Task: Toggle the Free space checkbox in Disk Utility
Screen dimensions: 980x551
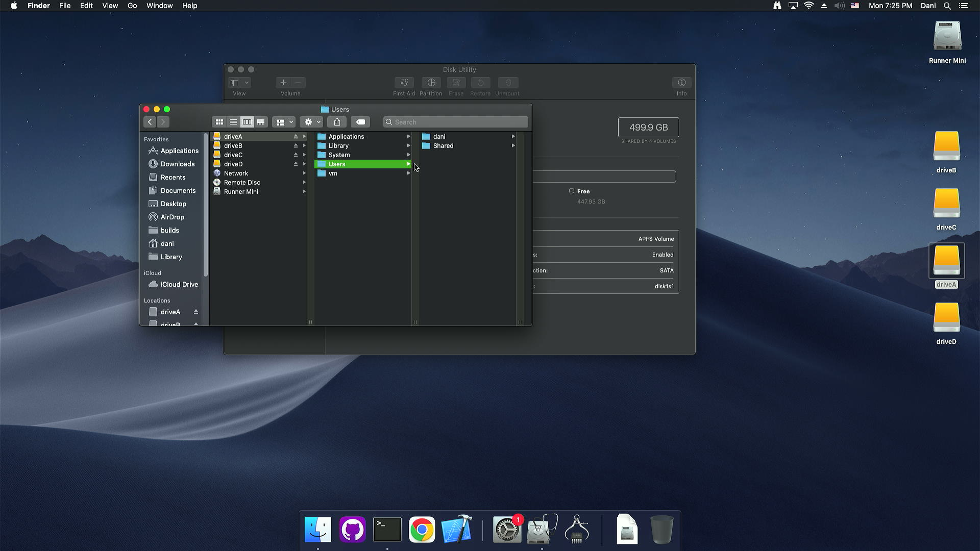Action: 572,191
